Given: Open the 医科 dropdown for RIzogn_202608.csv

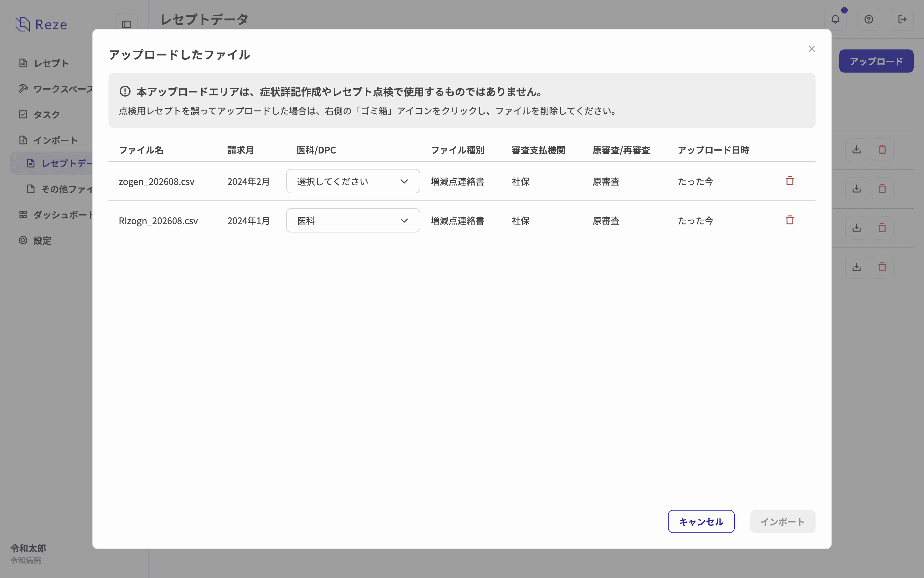Looking at the screenshot, I should 353,221.
